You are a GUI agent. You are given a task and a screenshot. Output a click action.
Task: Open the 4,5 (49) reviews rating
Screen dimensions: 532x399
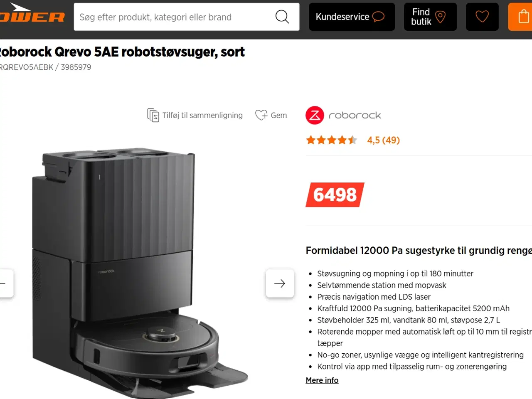384,140
